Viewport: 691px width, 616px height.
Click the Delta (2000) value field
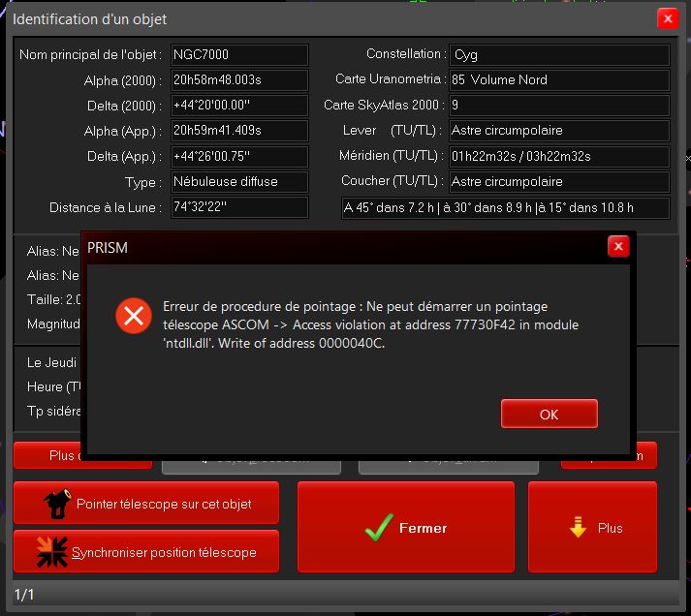238,106
